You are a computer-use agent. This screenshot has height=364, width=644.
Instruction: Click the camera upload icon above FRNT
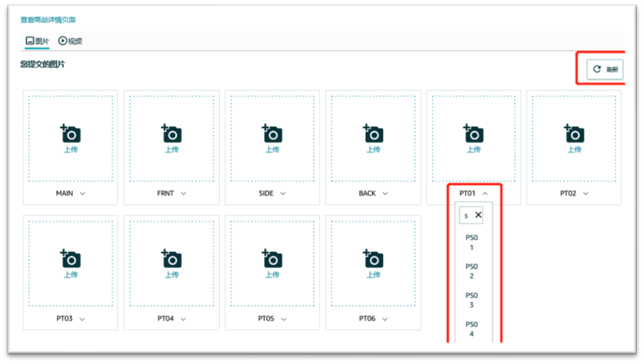(172, 134)
